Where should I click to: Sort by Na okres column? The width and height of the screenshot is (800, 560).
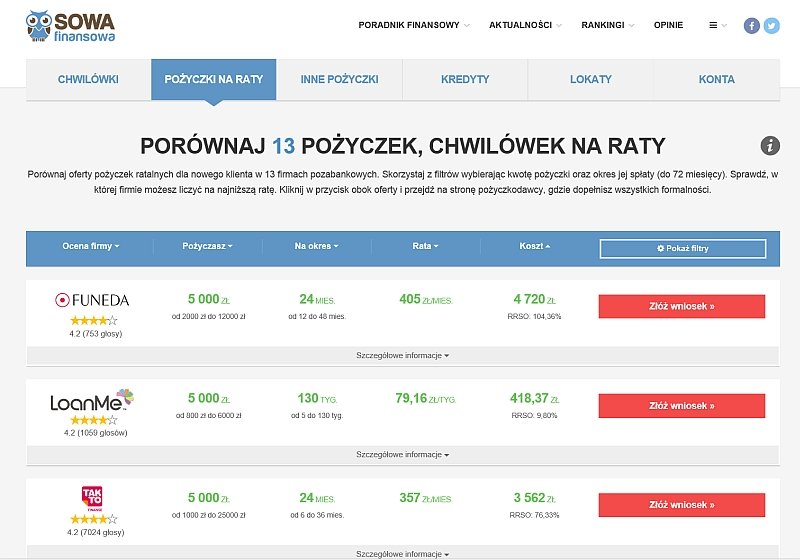pyautogui.click(x=316, y=246)
